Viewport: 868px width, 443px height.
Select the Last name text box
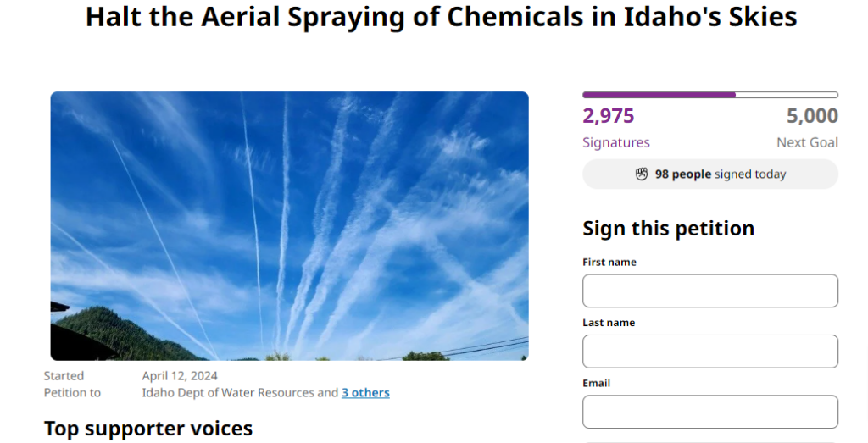coord(709,351)
